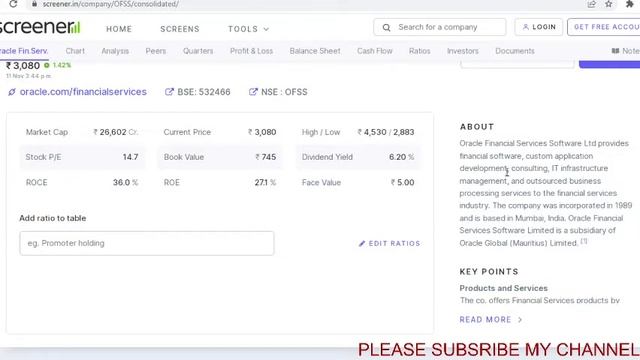
Task: Click the Current Price value in ratios table
Action: (262, 132)
